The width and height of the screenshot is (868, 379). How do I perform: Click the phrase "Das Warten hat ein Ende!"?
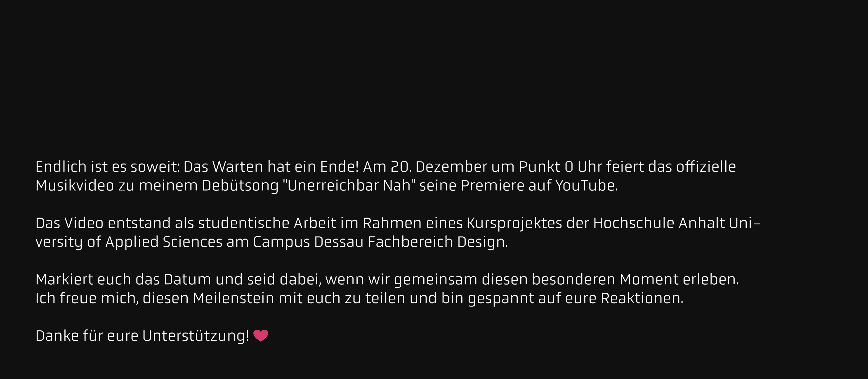[271, 167]
